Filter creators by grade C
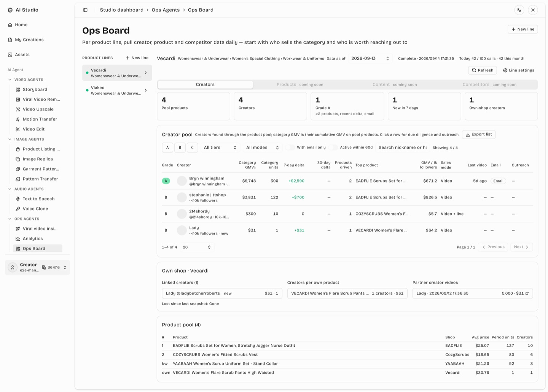The height and width of the screenshot is (392, 548). pos(193,148)
